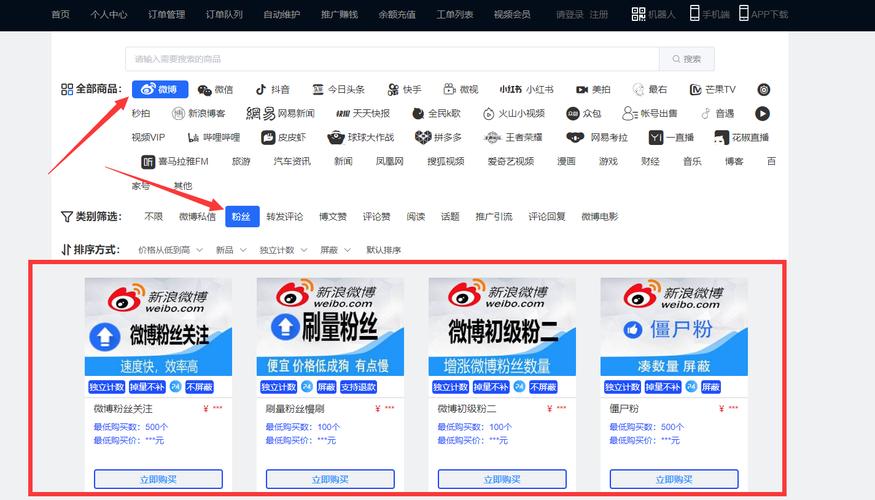Choose the 美拍 platform icon
The height and width of the screenshot is (500, 875).
click(593, 89)
